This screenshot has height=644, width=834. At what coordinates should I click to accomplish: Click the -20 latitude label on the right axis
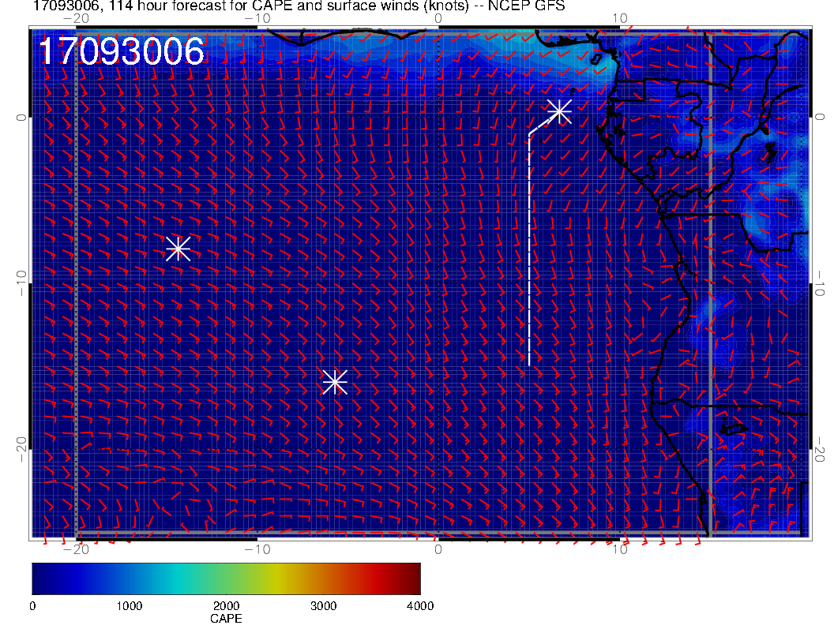coord(821,449)
